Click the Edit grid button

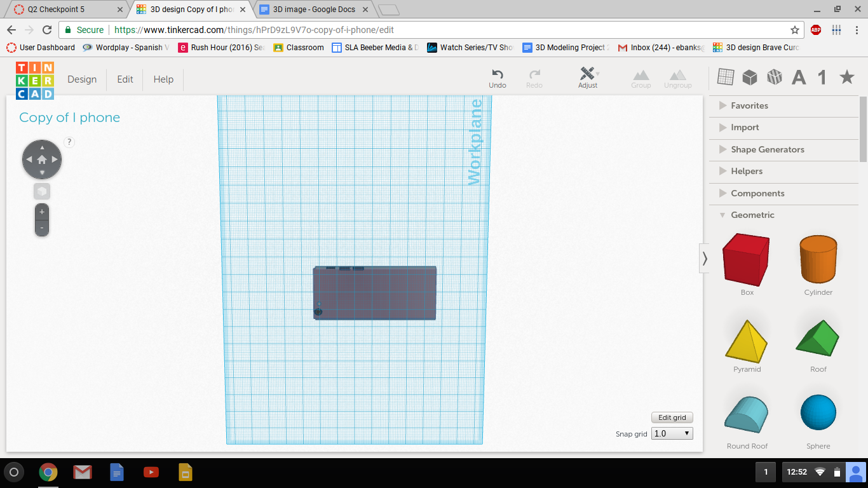pos(672,417)
